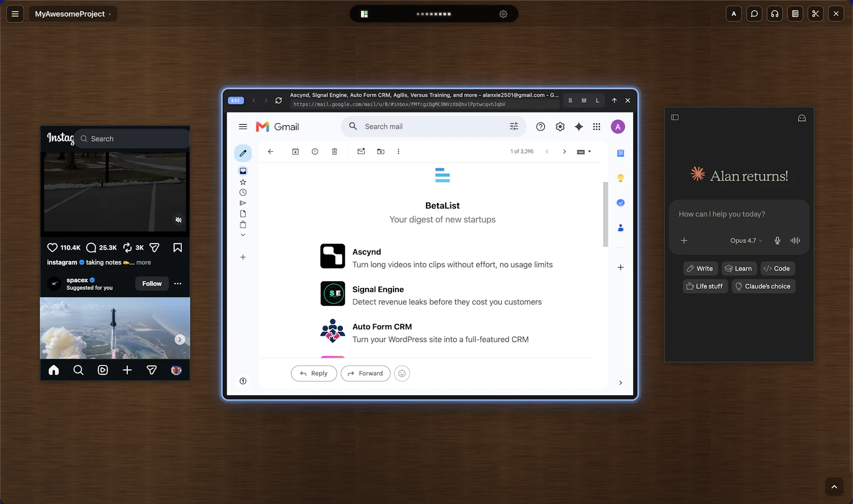Open Google Keep in the side panel

[x=621, y=178]
